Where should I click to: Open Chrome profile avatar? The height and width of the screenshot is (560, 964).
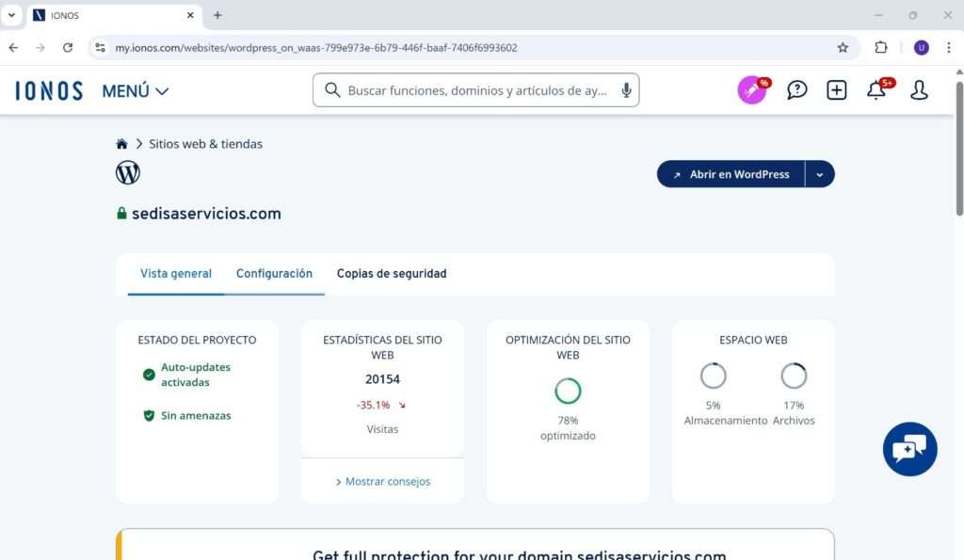[x=921, y=47]
